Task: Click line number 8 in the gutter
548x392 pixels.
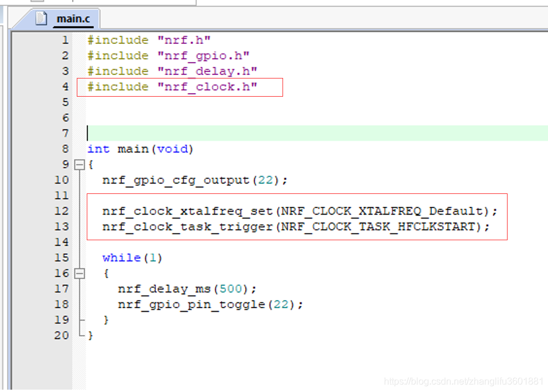Action: [66, 149]
